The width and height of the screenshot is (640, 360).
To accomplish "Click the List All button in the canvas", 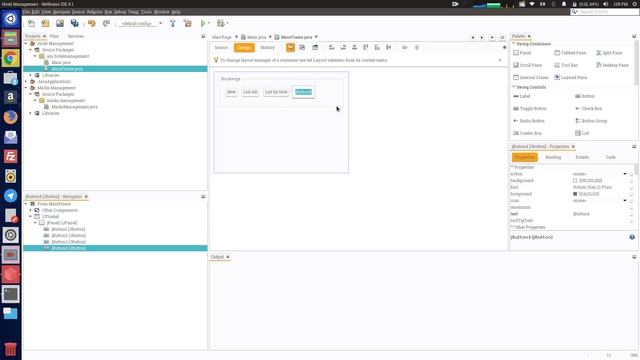I will coord(250,92).
